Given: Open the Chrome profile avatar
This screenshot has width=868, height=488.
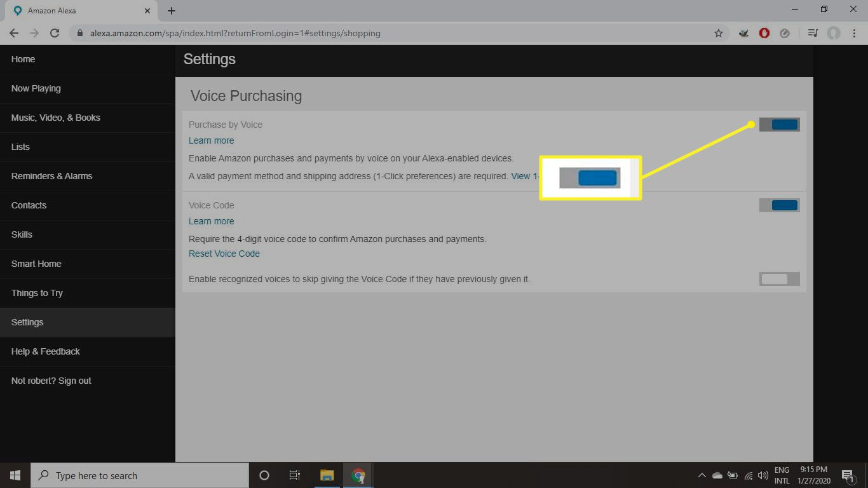Looking at the screenshot, I should tap(834, 33).
